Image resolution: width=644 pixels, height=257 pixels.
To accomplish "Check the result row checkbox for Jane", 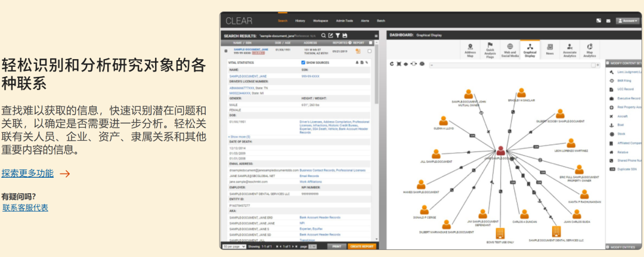I will coord(370,51).
